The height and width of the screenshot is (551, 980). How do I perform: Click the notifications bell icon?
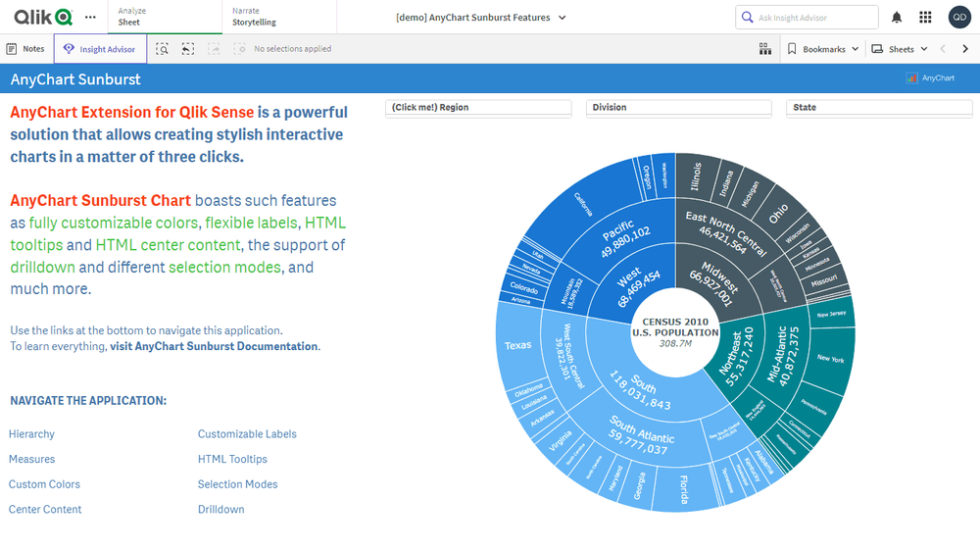pos(897,18)
